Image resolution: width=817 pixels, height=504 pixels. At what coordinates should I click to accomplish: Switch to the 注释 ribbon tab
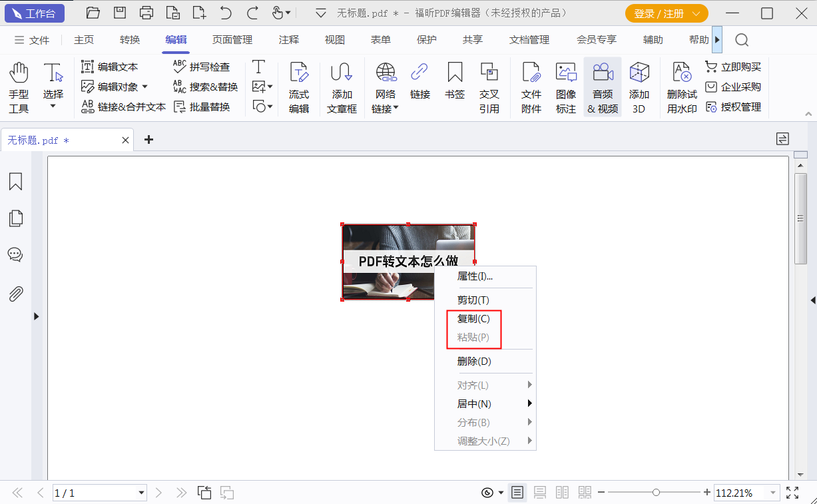pos(288,40)
